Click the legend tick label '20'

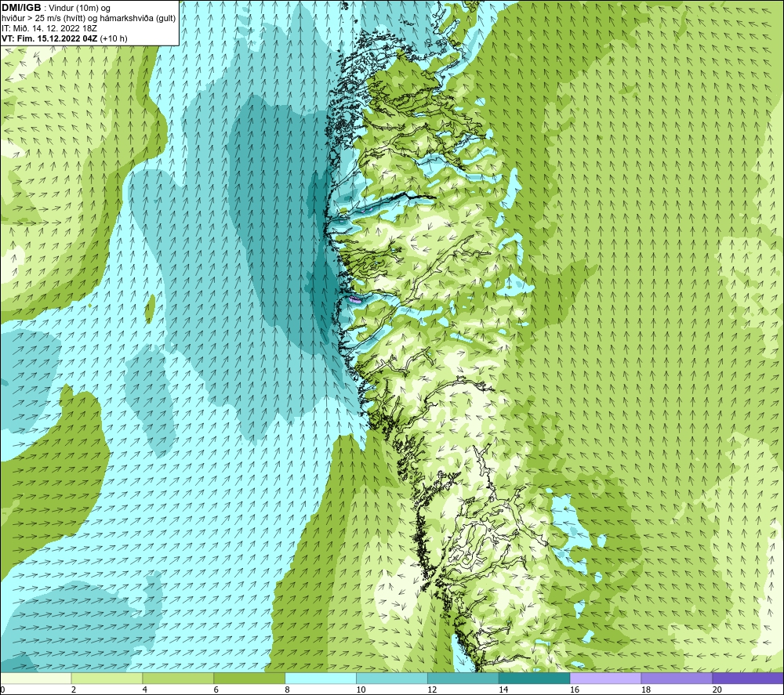point(717,690)
